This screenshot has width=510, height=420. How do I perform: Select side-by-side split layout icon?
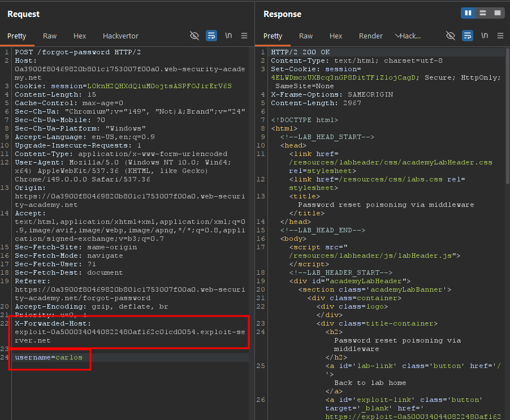(468, 13)
